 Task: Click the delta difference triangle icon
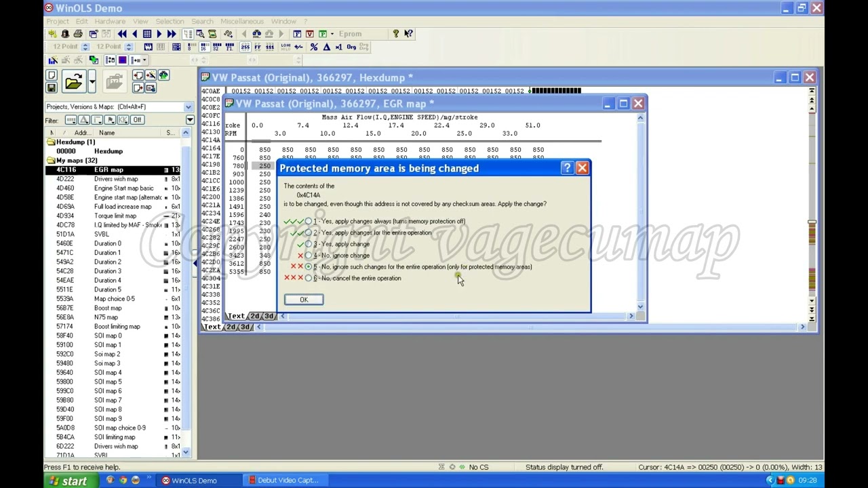click(326, 47)
